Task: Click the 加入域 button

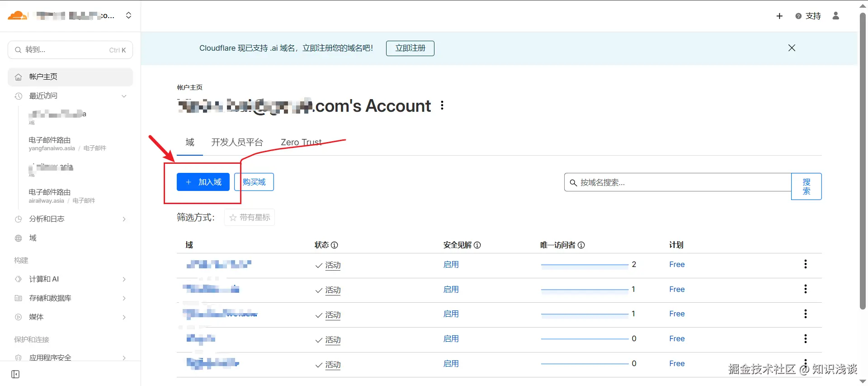Action: [203, 182]
